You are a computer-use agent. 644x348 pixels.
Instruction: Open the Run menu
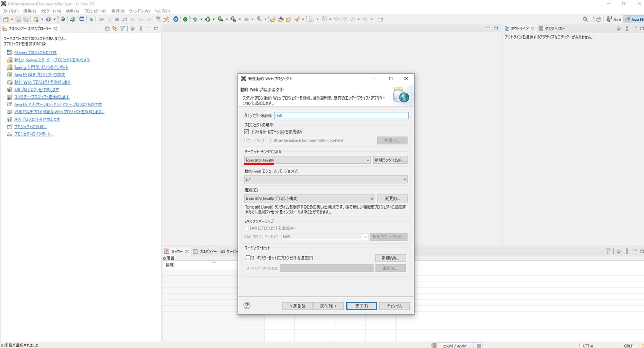pyautogui.click(x=118, y=11)
